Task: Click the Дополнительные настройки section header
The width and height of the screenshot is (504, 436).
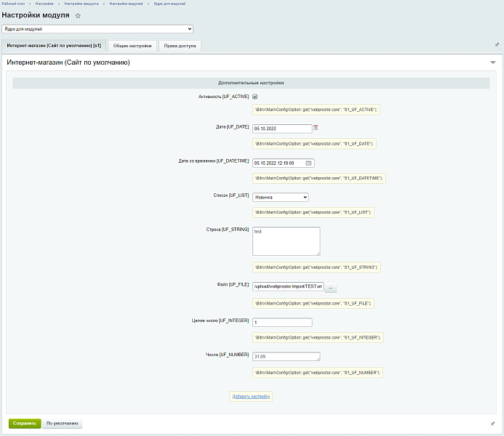Action: pyautogui.click(x=251, y=83)
